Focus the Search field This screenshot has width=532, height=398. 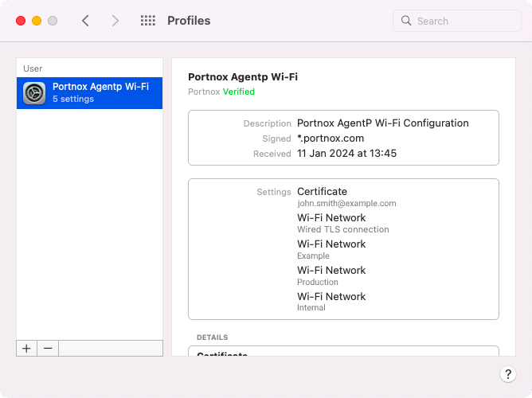tap(457, 21)
